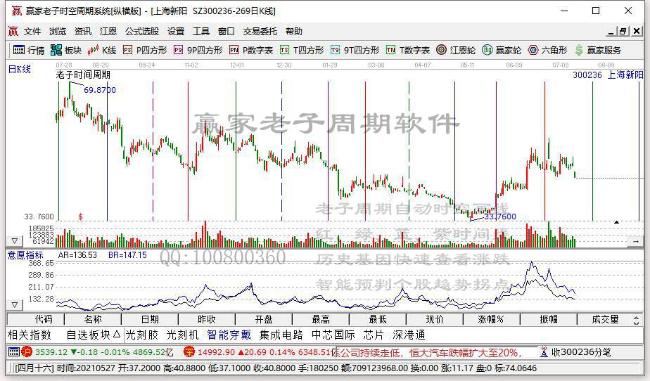
Task: Switch to K线 chart view
Action: coord(102,50)
